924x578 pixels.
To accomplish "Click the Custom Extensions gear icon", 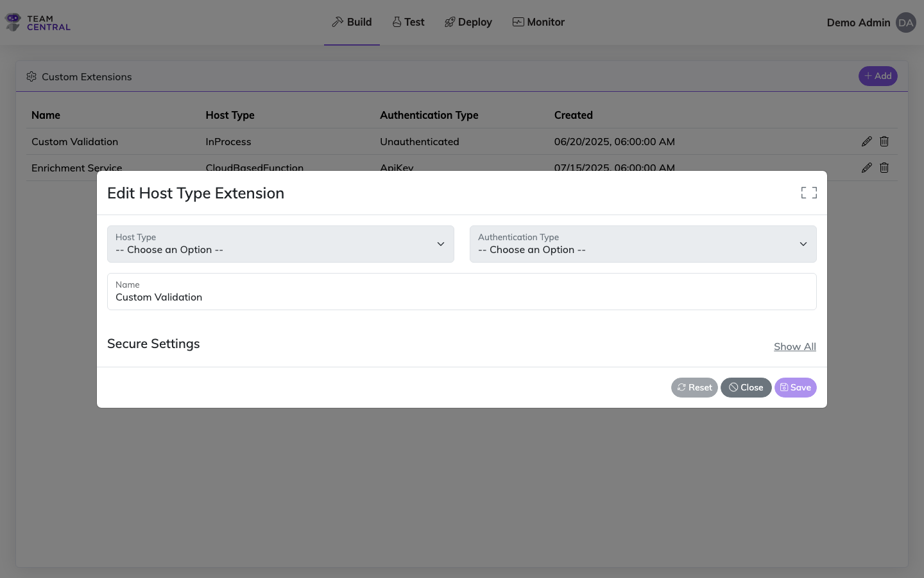I will coord(31,76).
